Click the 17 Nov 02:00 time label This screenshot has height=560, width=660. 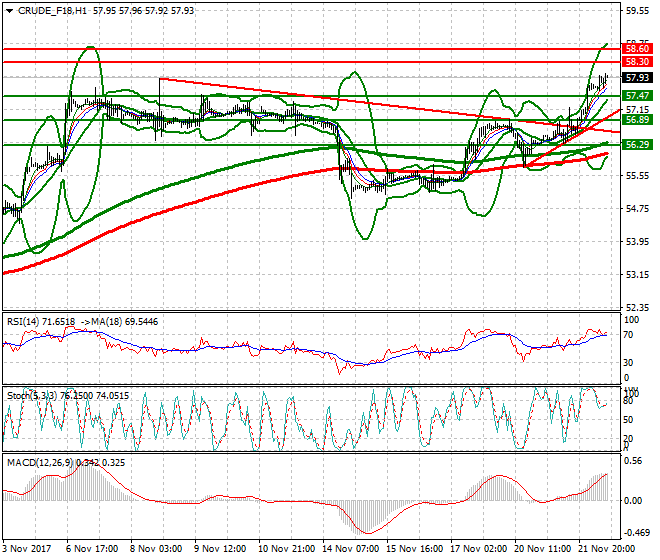click(479, 549)
